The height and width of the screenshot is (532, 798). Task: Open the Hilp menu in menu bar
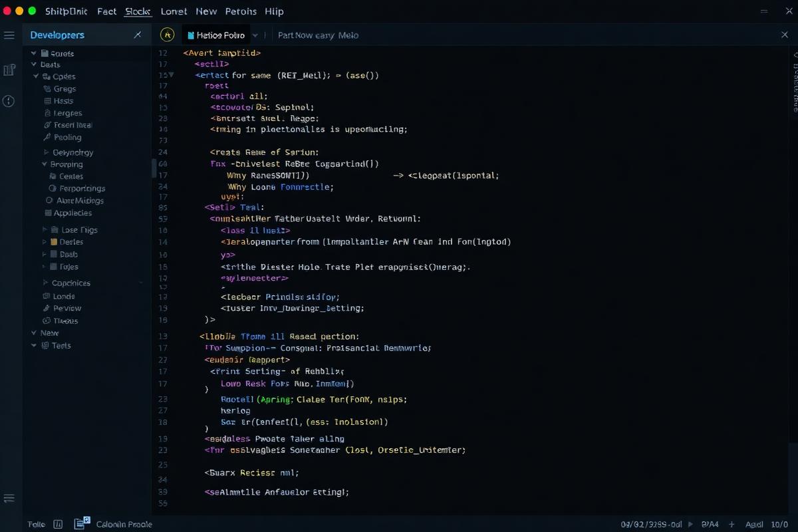click(274, 11)
